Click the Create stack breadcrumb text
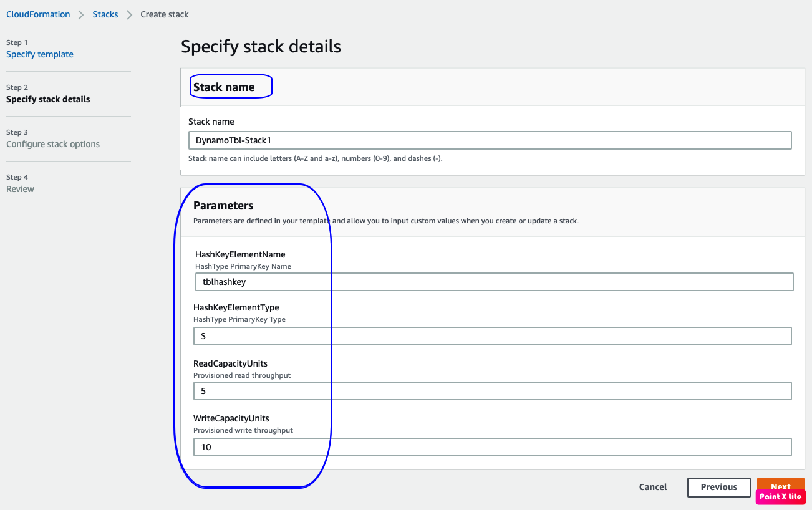 point(165,14)
